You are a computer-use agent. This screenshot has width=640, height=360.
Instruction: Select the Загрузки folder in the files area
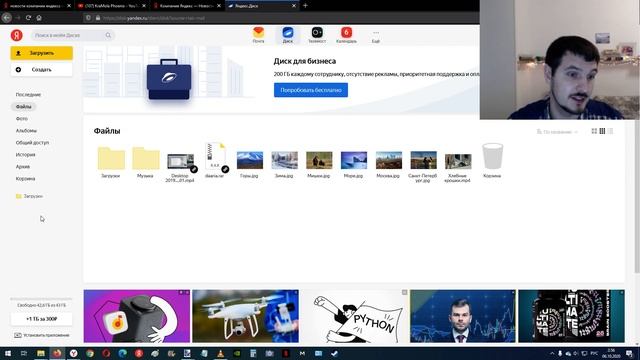point(111,162)
